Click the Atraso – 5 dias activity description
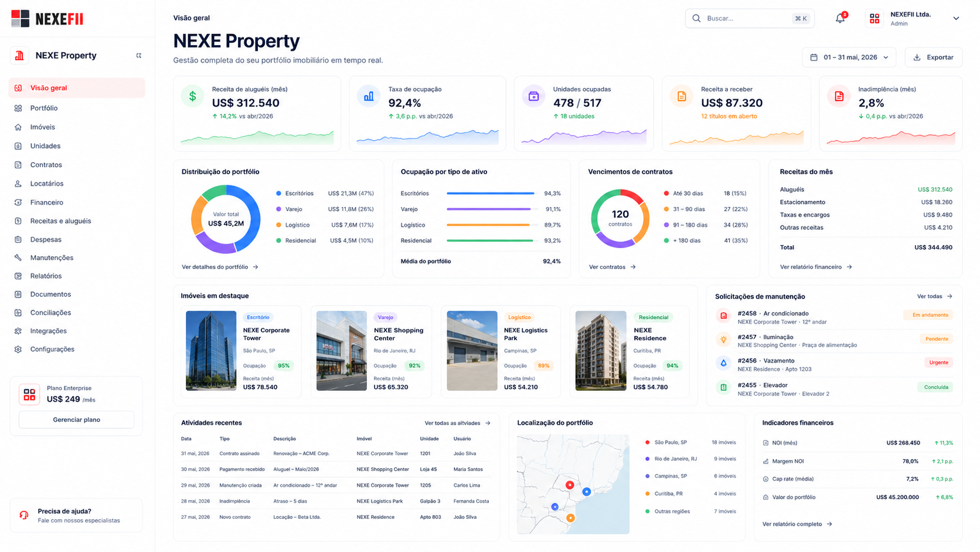Screen dimensions: 980x552 [290, 502]
